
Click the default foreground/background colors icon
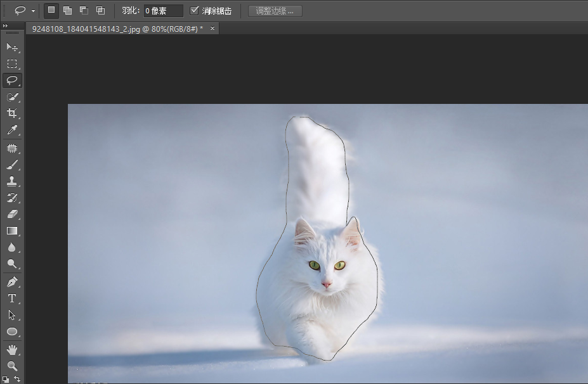(x=6, y=379)
